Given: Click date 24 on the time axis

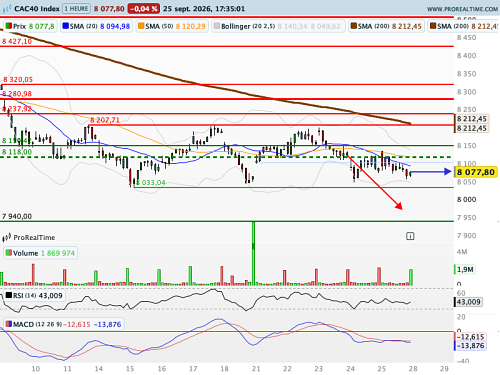Looking at the screenshot, I should tap(350, 369).
